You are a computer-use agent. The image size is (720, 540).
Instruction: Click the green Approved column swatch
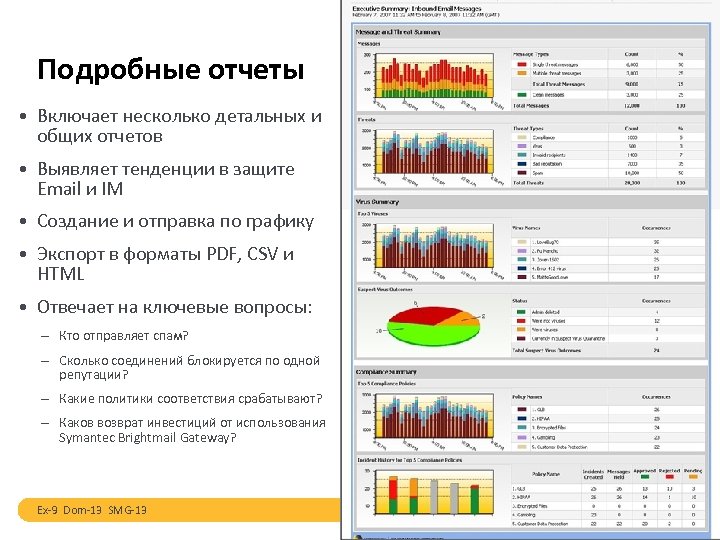click(x=645, y=477)
